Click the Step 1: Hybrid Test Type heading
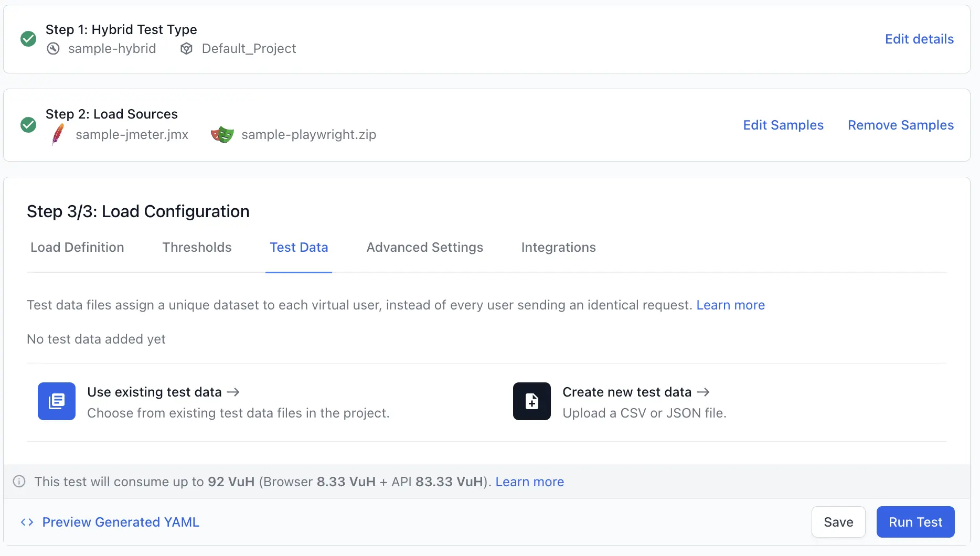The image size is (980, 556). 121,29
